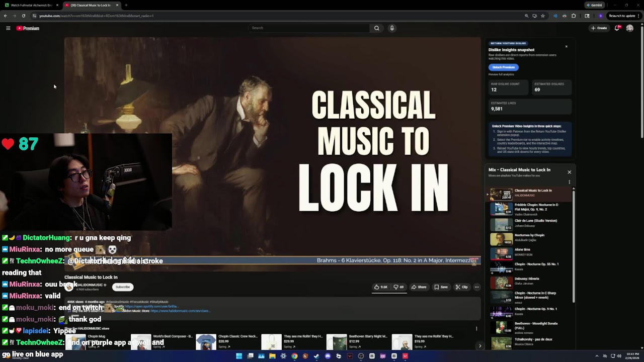Close the Fullmetal Alchemist tab
The width and height of the screenshot is (644, 362).
[57, 5]
